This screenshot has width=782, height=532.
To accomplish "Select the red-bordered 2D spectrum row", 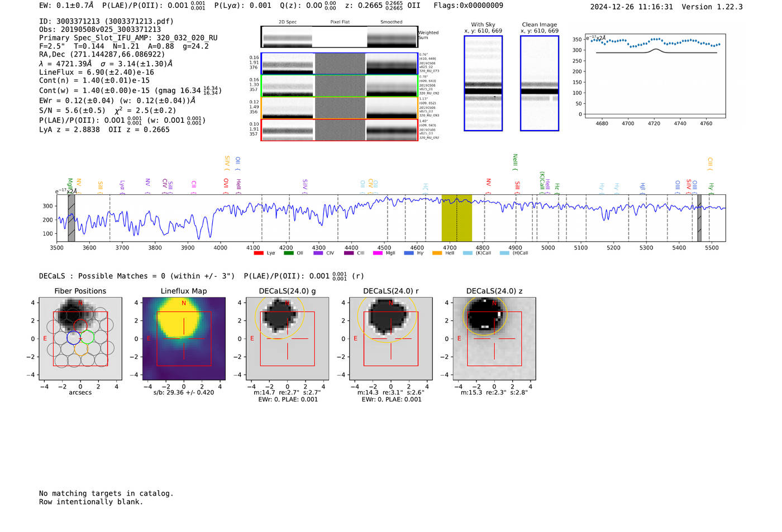I will (x=340, y=130).
